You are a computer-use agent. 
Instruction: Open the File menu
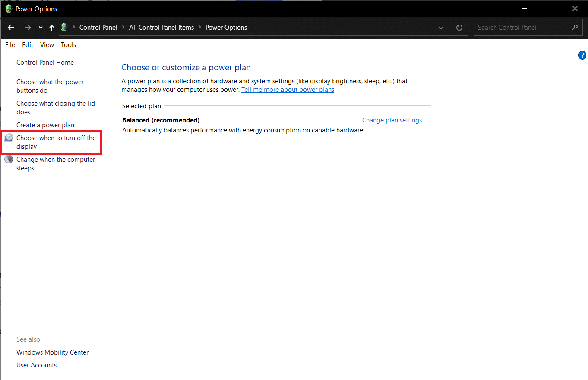click(10, 45)
